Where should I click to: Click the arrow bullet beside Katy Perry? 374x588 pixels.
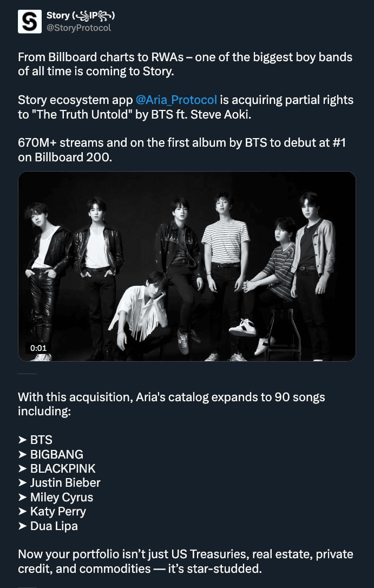click(x=23, y=512)
